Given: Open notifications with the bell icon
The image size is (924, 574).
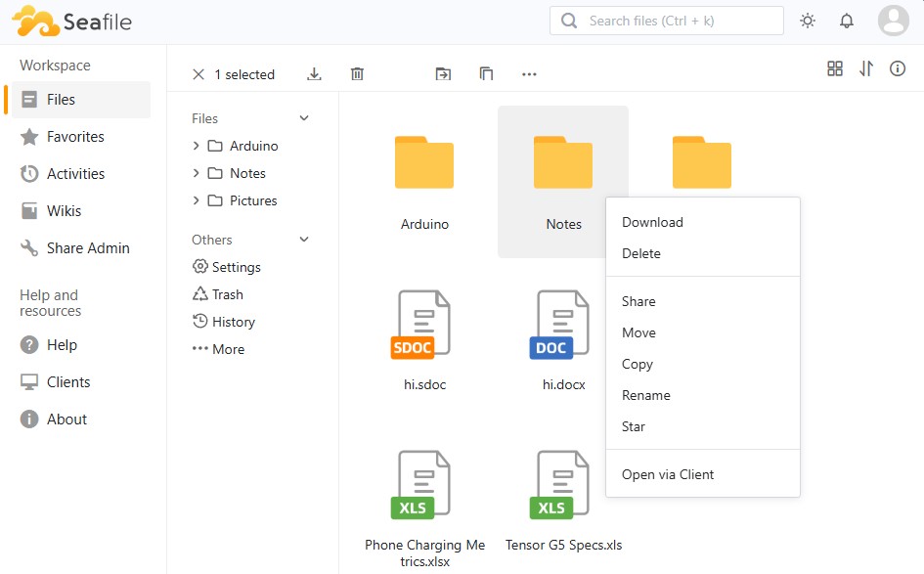Looking at the screenshot, I should tap(847, 20).
